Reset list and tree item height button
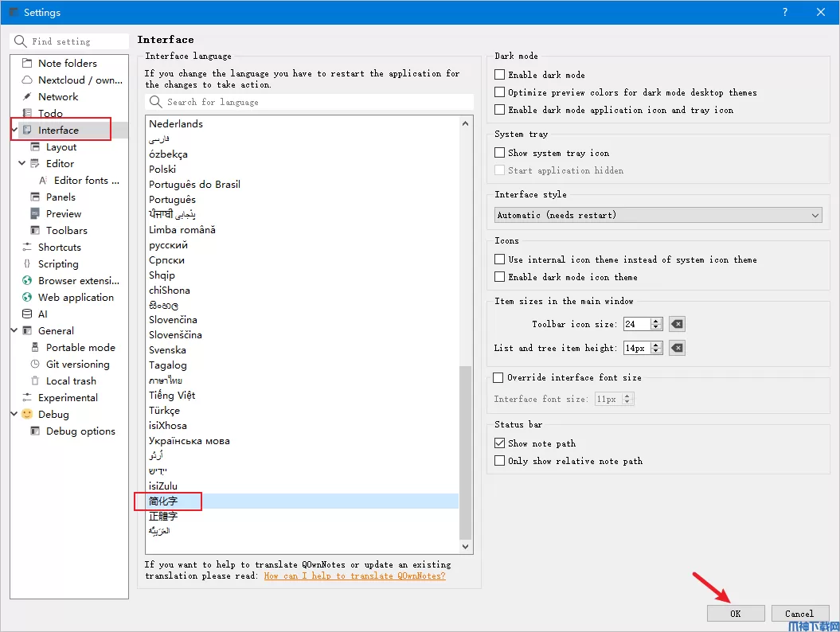 (677, 348)
